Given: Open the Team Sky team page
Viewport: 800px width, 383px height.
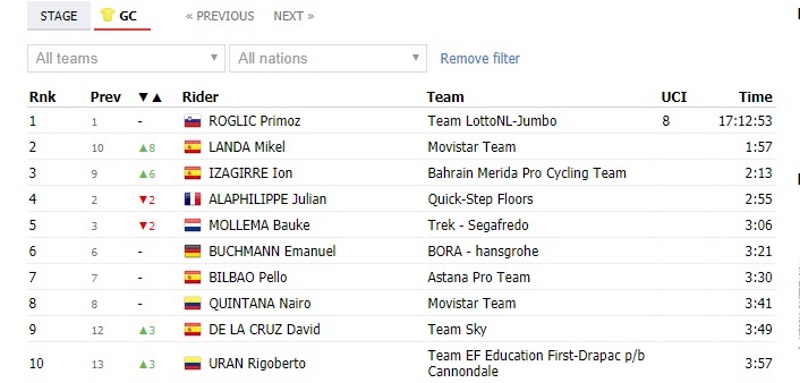Looking at the screenshot, I should point(457,329).
